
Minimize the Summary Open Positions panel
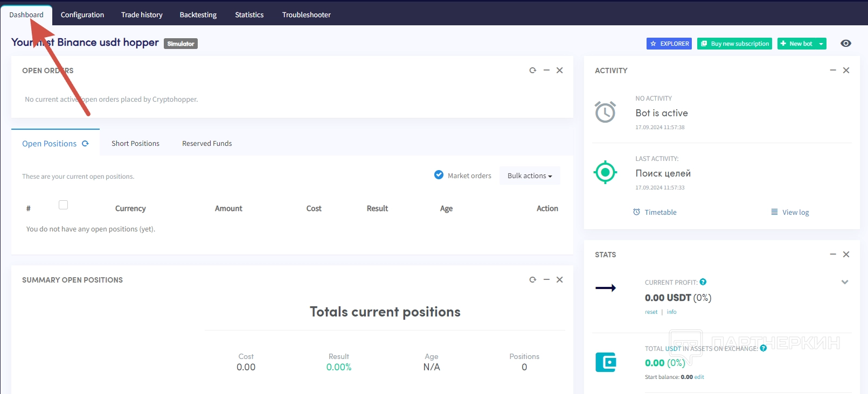546,280
